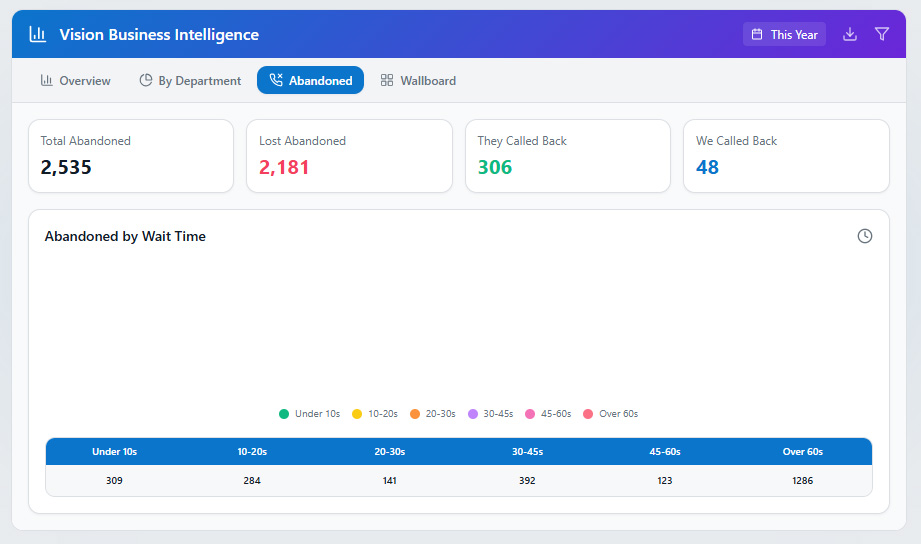Switch to the Overview tab
Image resolution: width=921 pixels, height=544 pixels.
point(75,80)
